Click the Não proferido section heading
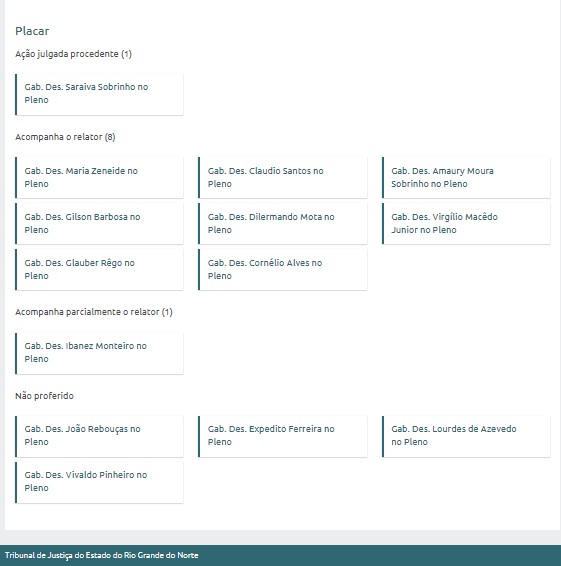 (44, 396)
